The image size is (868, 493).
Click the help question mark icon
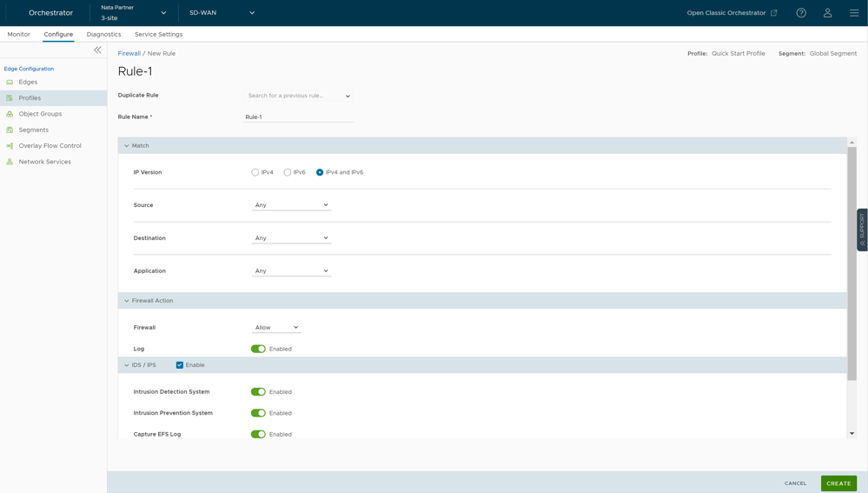[x=801, y=13]
